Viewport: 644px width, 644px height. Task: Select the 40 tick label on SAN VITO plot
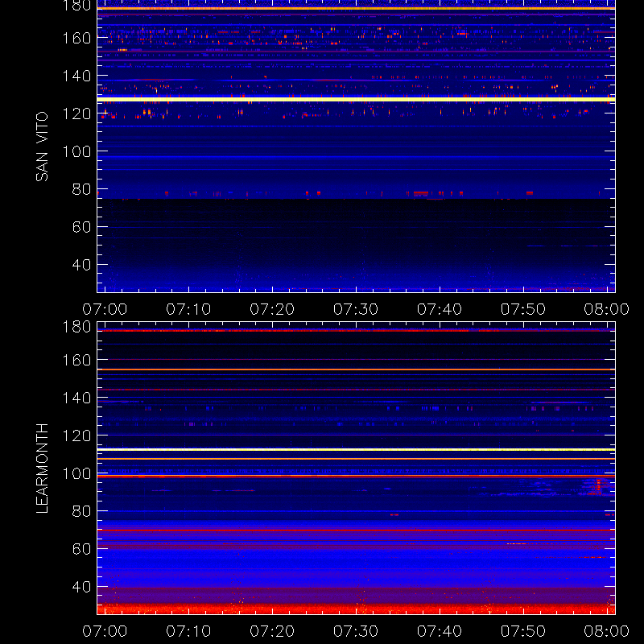tap(82, 265)
